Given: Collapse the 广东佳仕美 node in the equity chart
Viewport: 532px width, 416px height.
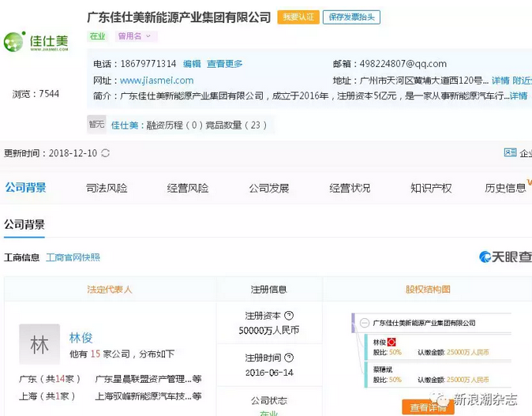Looking at the screenshot, I should tap(365, 323).
